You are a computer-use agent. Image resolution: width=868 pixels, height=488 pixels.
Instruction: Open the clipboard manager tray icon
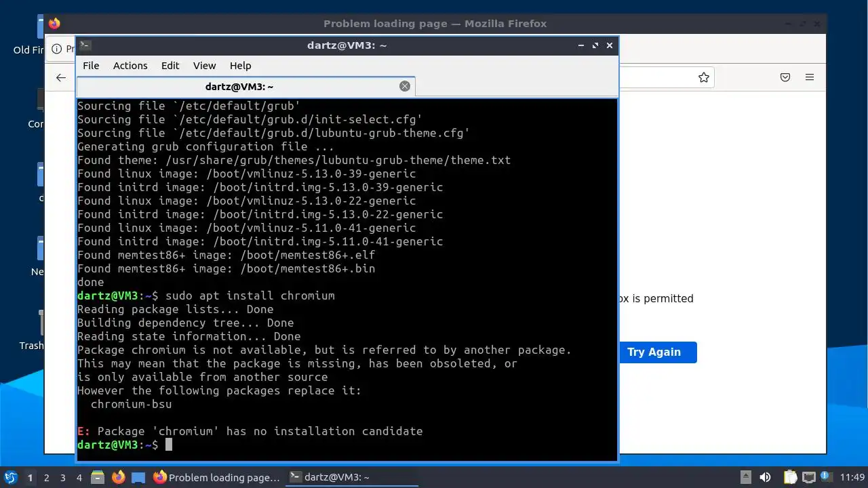tap(790, 477)
